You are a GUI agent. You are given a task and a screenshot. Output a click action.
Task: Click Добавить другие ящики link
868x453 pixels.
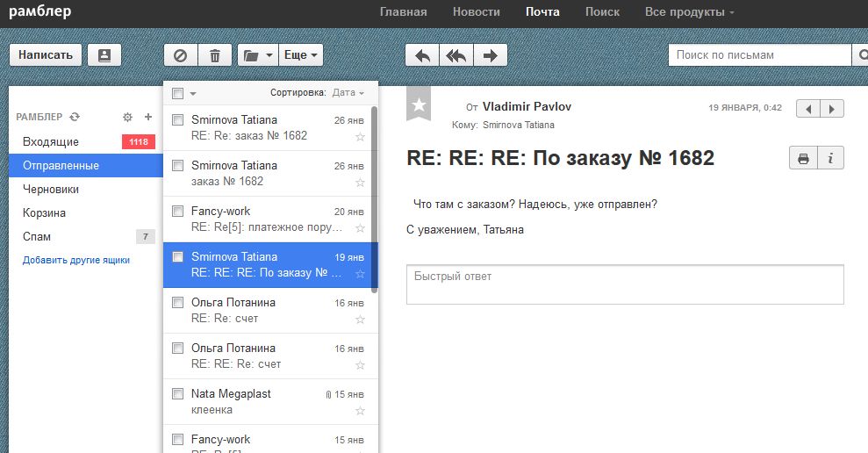coord(76,260)
